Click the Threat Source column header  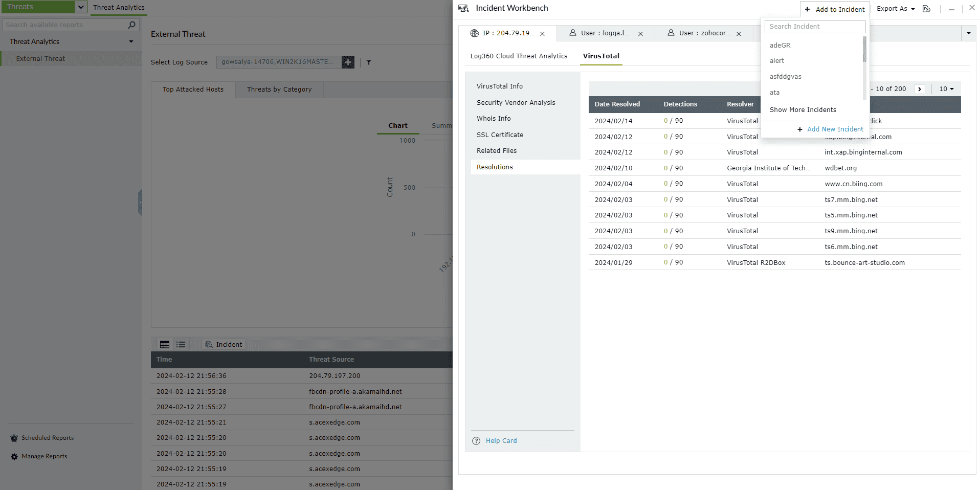pos(331,360)
